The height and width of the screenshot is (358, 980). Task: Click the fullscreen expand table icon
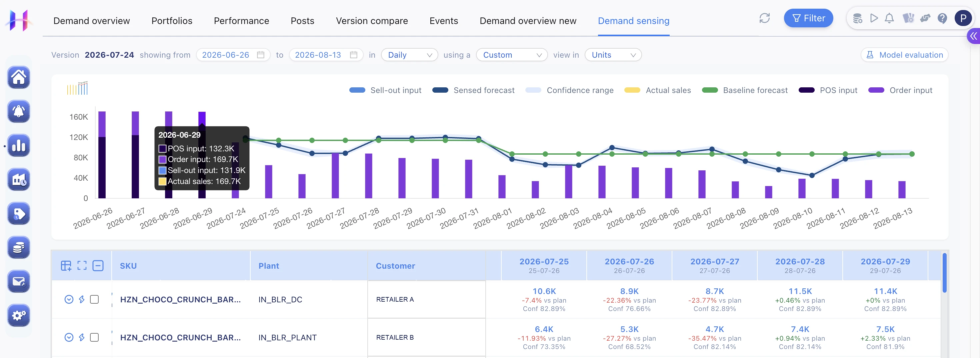pyautogui.click(x=82, y=266)
